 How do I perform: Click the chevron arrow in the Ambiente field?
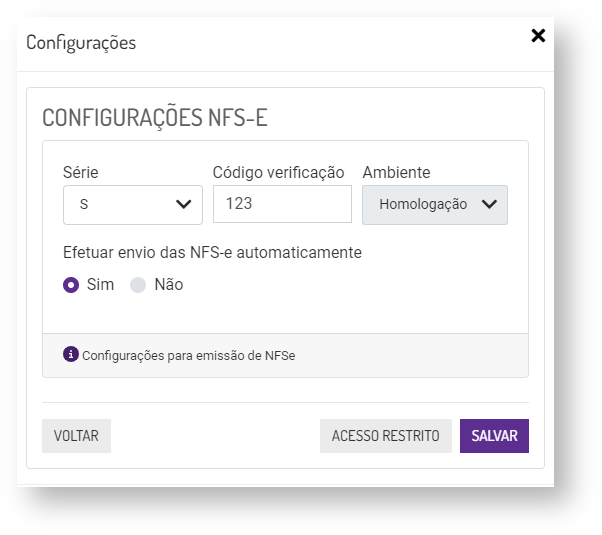[489, 204]
